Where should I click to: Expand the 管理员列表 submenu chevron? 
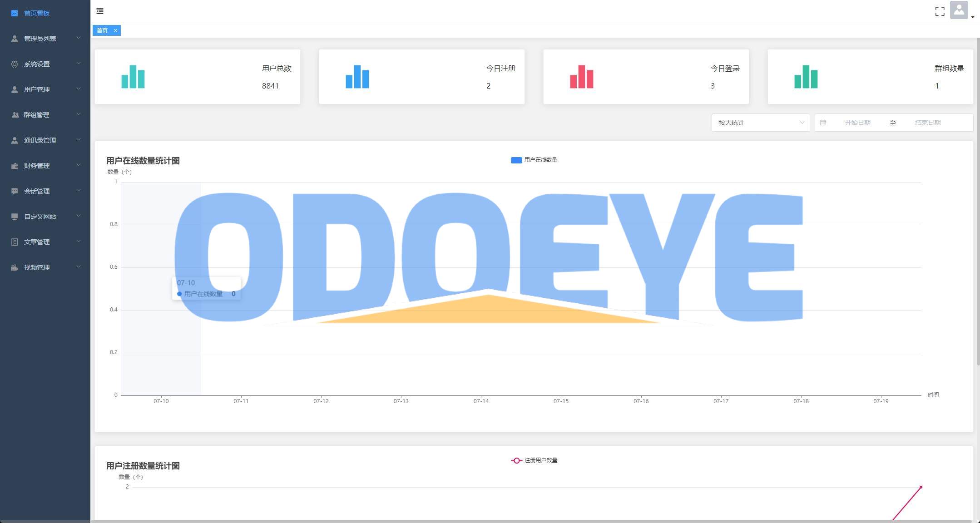pyautogui.click(x=78, y=38)
